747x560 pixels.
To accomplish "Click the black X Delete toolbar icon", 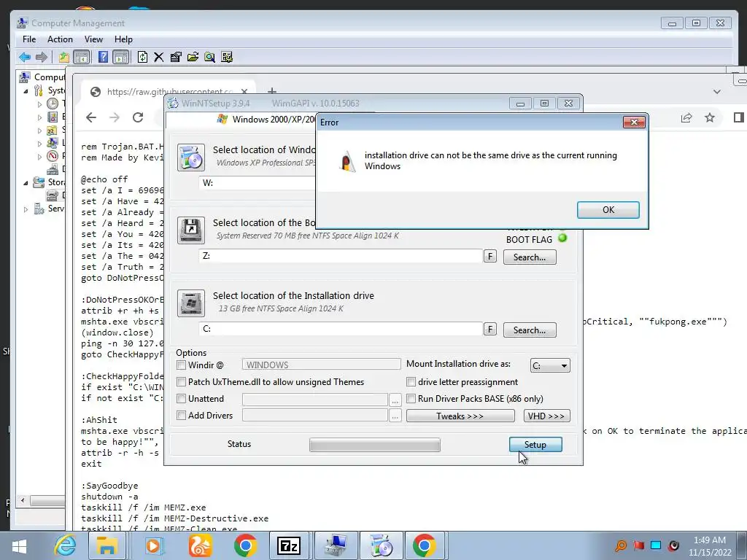I will [x=158, y=57].
